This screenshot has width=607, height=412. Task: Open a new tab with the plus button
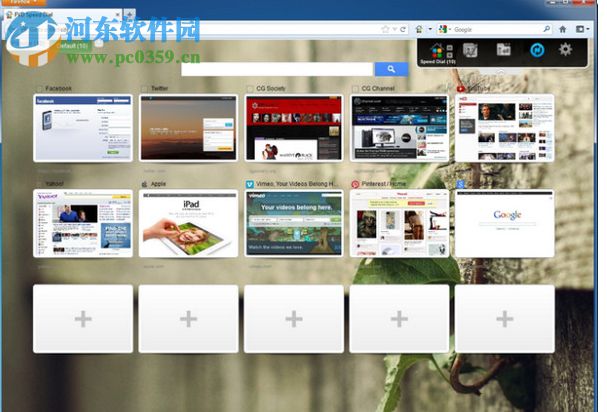pyautogui.click(x=130, y=15)
